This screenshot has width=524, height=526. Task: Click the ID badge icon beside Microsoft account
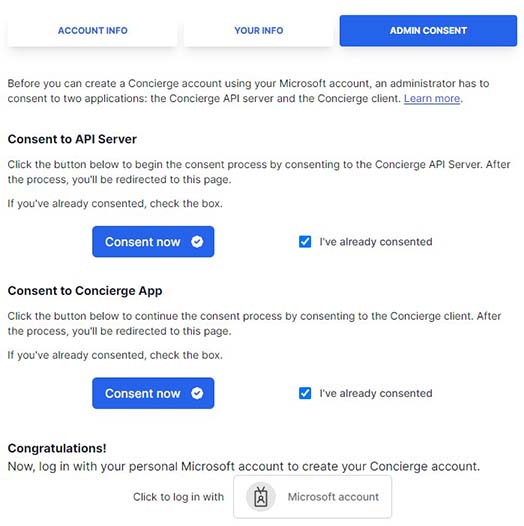261,496
